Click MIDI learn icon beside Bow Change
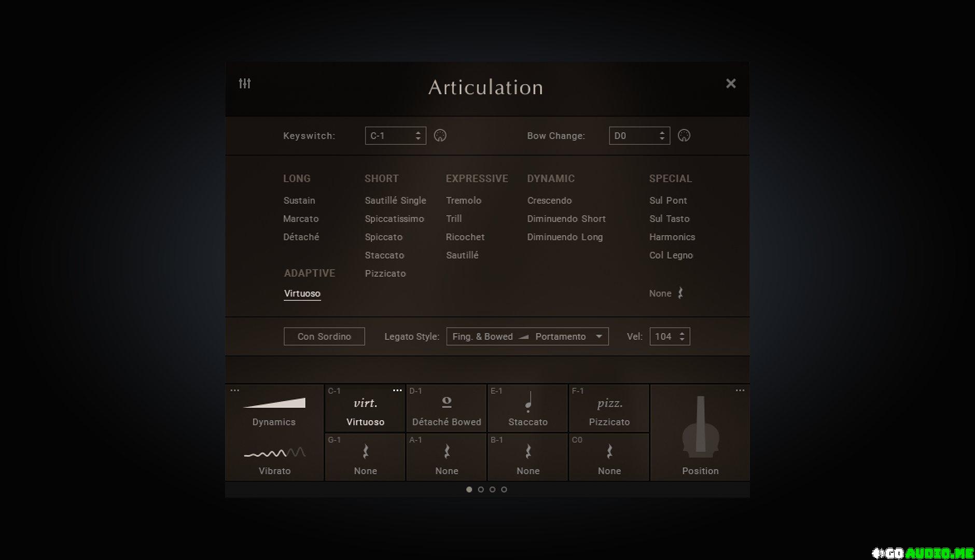Image resolution: width=975 pixels, height=560 pixels. tap(684, 136)
